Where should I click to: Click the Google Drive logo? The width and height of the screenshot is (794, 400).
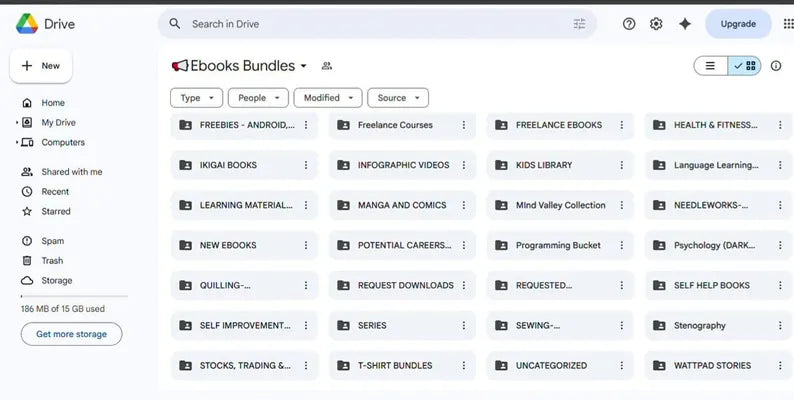tap(27, 24)
